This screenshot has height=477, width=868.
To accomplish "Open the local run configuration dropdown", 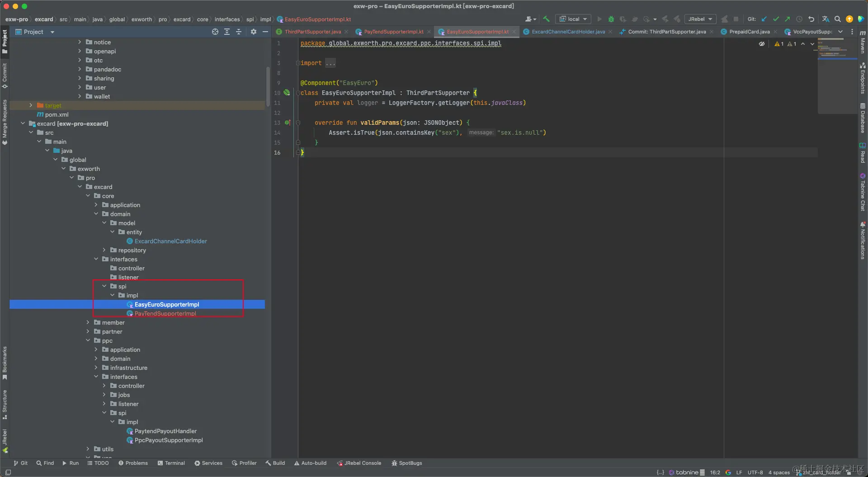I will coord(573,19).
